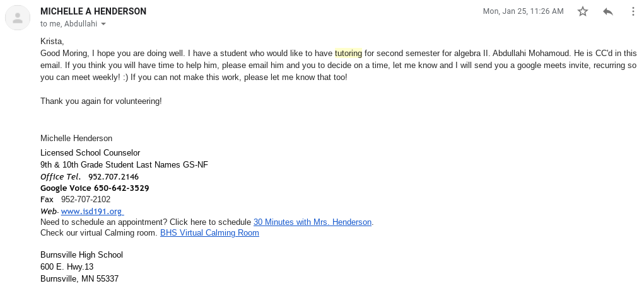Click the Google Voice number 650-642-3529
This screenshot has width=644, height=286.
point(121,188)
